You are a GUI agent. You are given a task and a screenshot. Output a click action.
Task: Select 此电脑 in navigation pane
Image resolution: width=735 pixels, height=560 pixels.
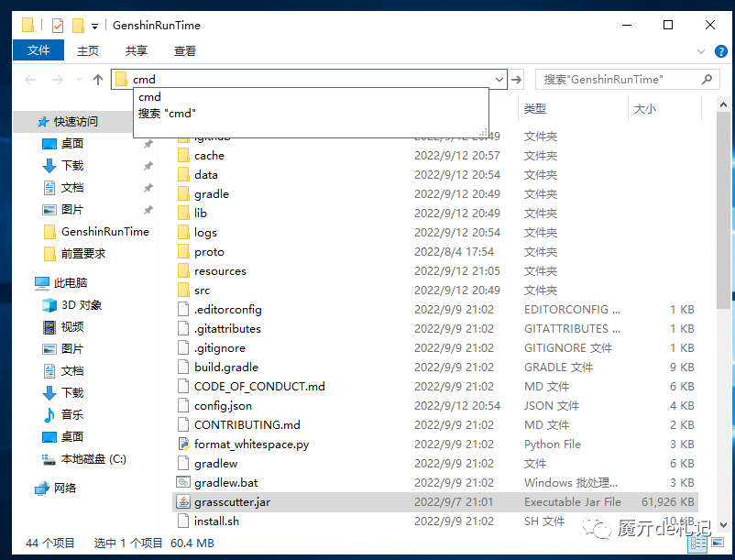pyautogui.click(x=71, y=282)
